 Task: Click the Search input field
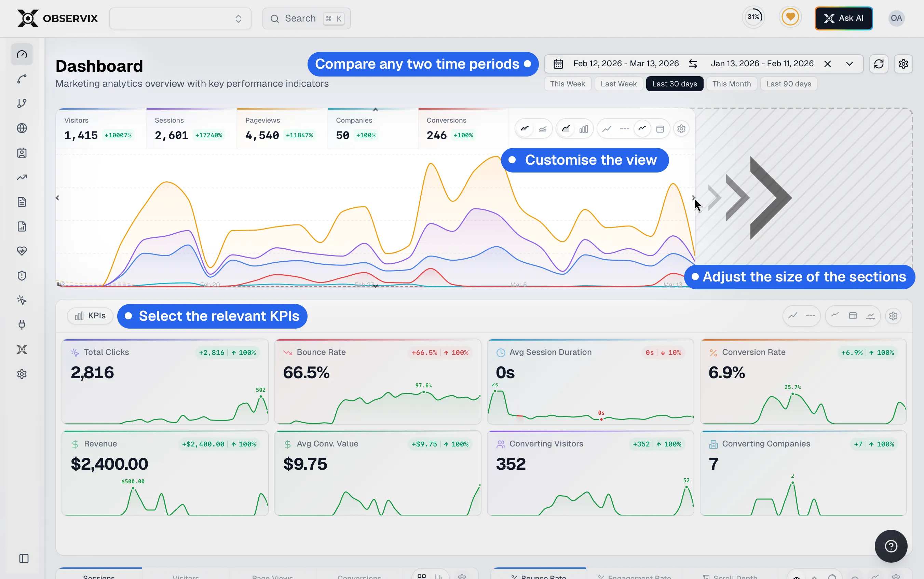coord(306,18)
